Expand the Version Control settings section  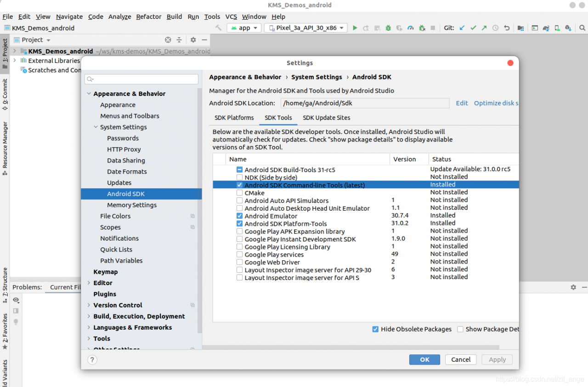click(x=89, y=305)
